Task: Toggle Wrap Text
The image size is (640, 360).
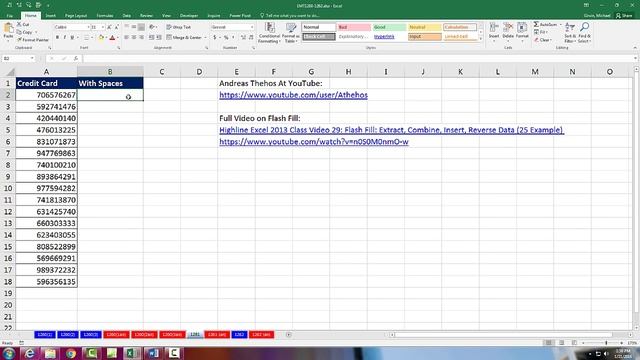Action: (178, 27)
